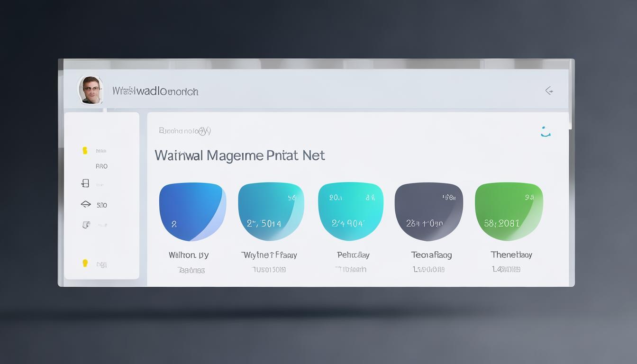Select the 500 label beside diamond icon

point(102,205)
